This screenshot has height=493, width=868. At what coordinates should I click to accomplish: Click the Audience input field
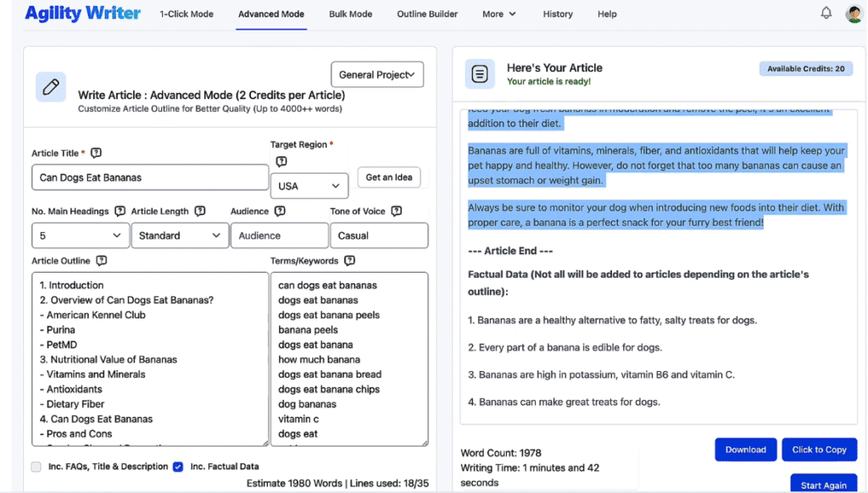pyautogui.click(x=280, y=235)
